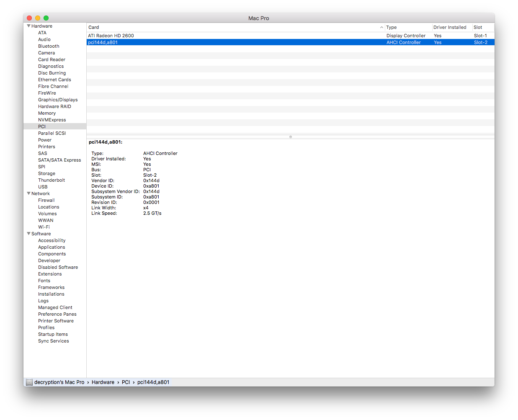
Task: Open Printer Software in the sidebar
Action: (x=56, y=321)
